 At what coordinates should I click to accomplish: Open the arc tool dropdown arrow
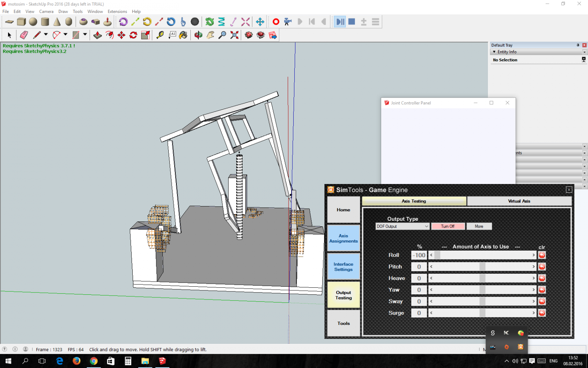(65, 35)
